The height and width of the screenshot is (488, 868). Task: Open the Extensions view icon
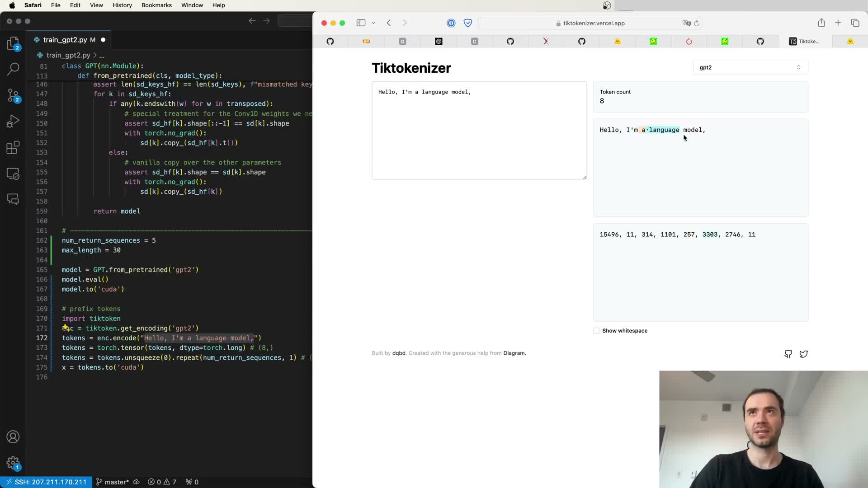[13, 147]
